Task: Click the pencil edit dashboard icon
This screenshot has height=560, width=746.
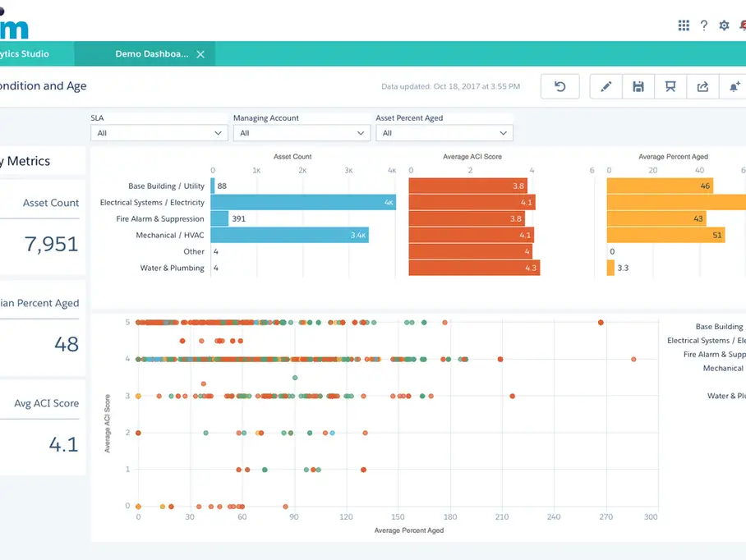Action: (x=606, y=87)
